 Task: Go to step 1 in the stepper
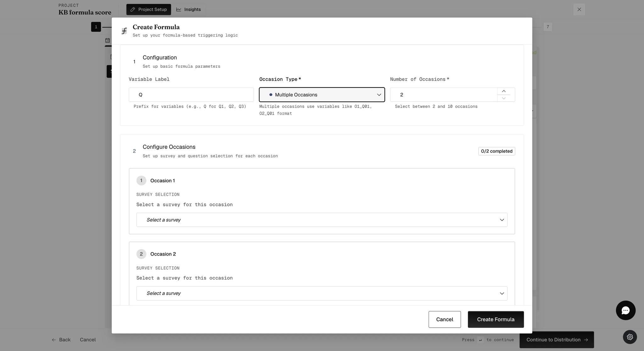click(96, 27)
